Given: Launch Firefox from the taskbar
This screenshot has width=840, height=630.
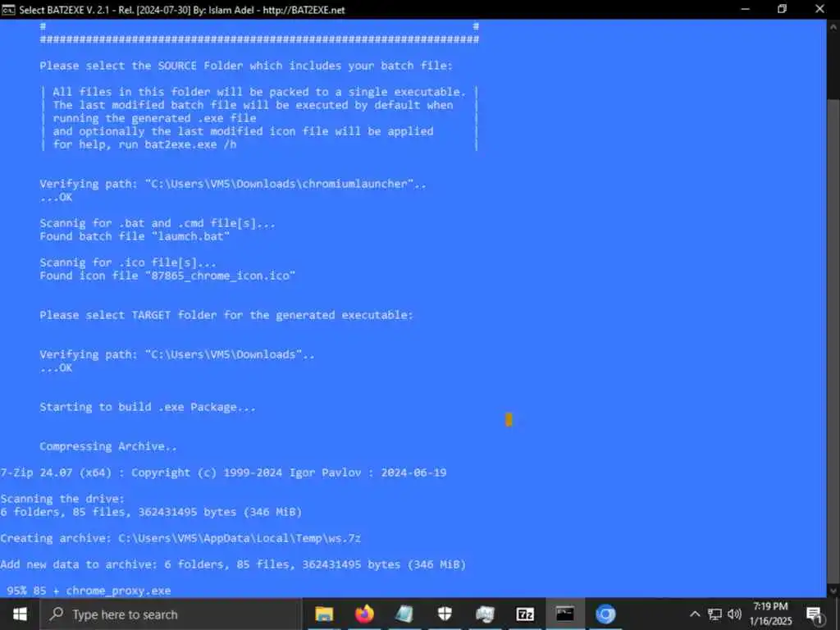Looking at the screenshot, I should [x=364, y=614].
